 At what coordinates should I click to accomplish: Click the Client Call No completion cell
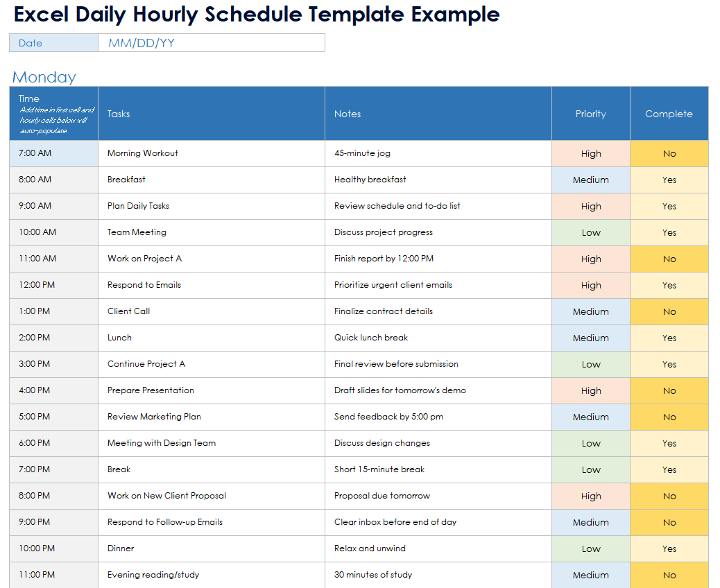(669, 311)
